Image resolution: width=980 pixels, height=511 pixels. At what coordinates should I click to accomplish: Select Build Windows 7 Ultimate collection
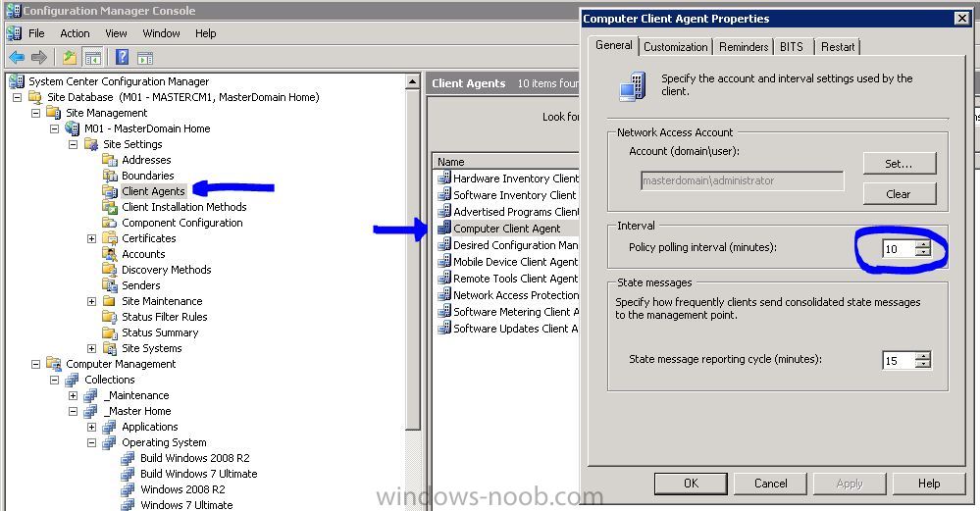[x=199, y=474]
